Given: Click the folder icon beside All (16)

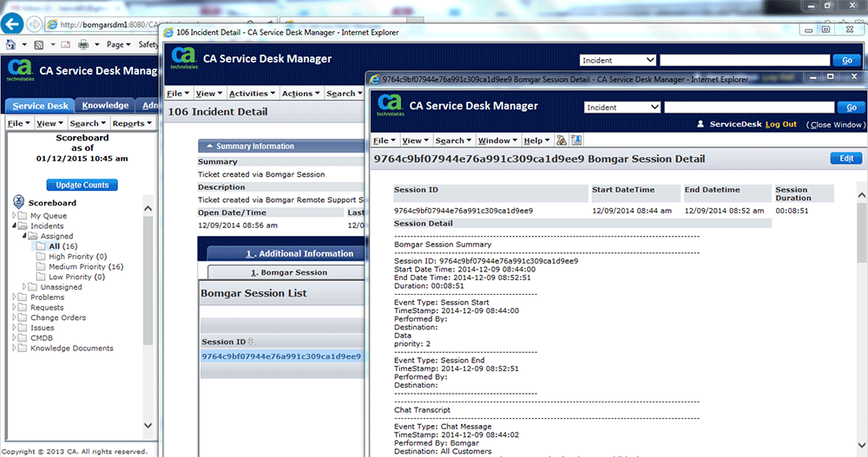Looking at the screenshot, I should coord(41,246).
